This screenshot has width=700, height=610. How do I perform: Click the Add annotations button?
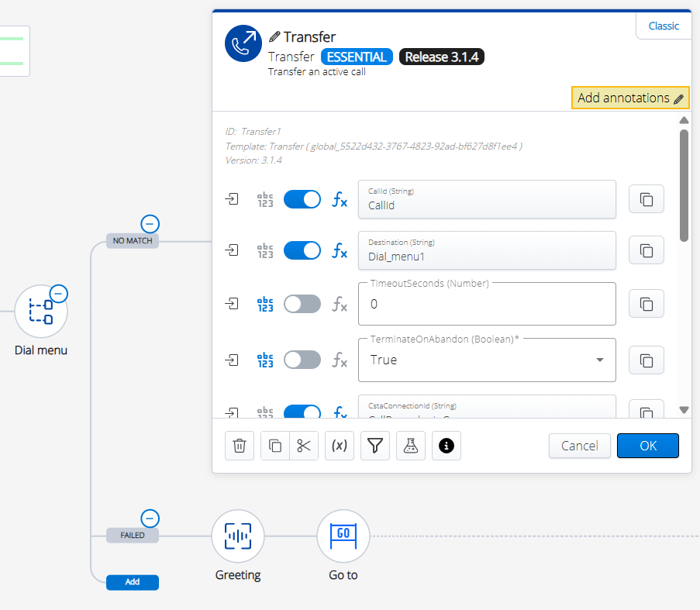click(x=629, y=98)
